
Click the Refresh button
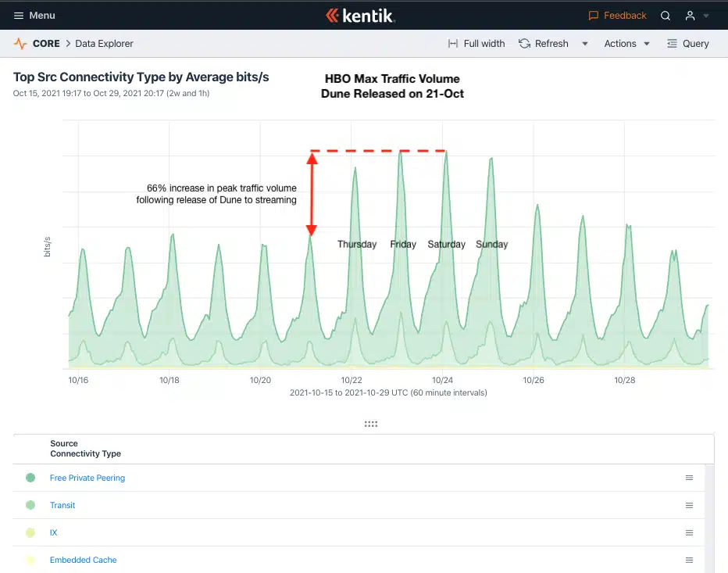click(544, 44)
